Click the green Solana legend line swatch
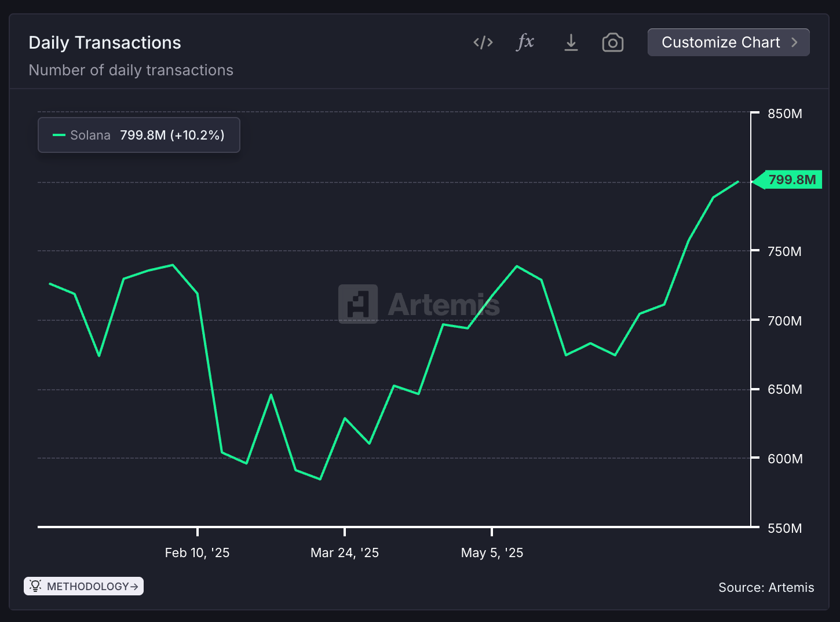Viewport: 840px width, 622px height. click(x=59, y=135)
